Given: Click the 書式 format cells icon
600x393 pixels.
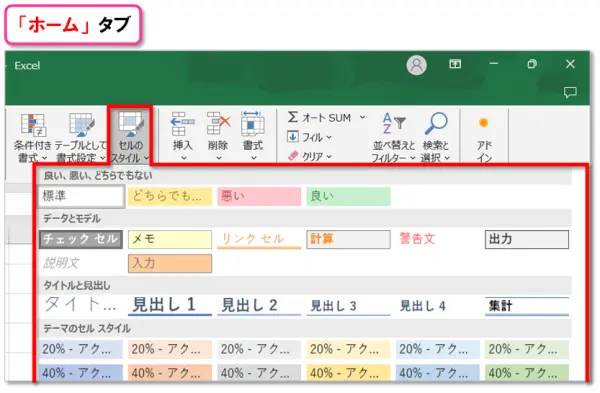Looking at the screenshot, I should pyautogui.click(x=253, y=124).
